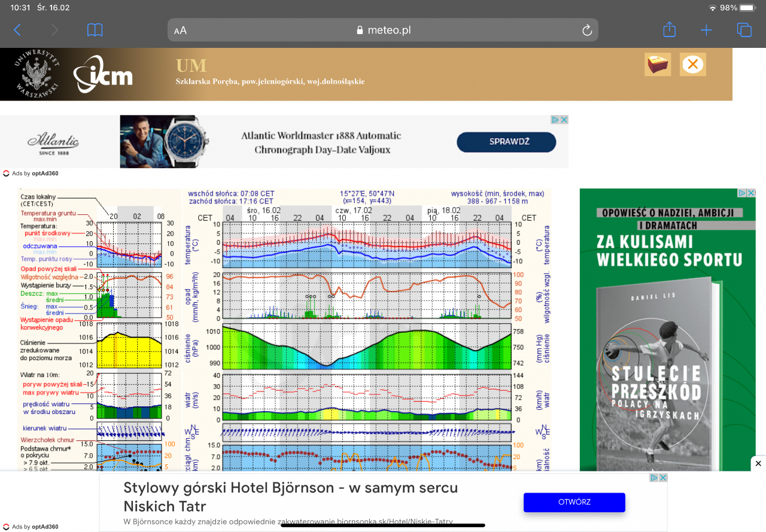Click kierunek wiatru legend label
The height and width of the screenshot is (532, 766).
(44, 428)
